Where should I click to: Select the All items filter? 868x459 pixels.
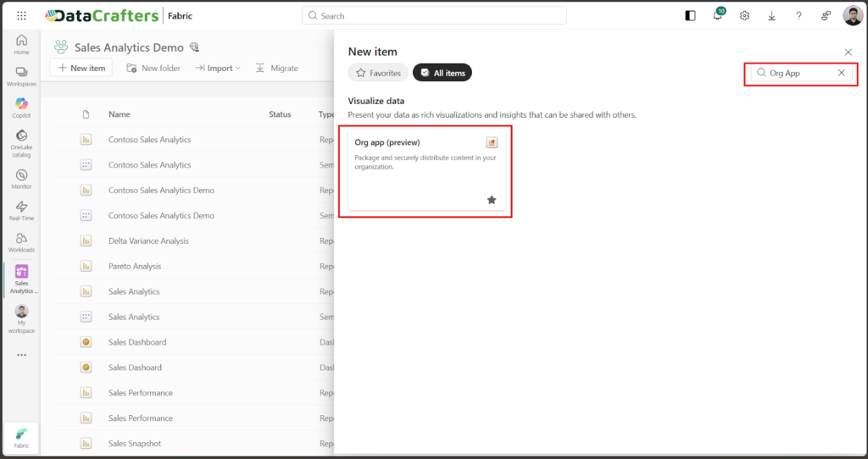(x=442, y=73)
